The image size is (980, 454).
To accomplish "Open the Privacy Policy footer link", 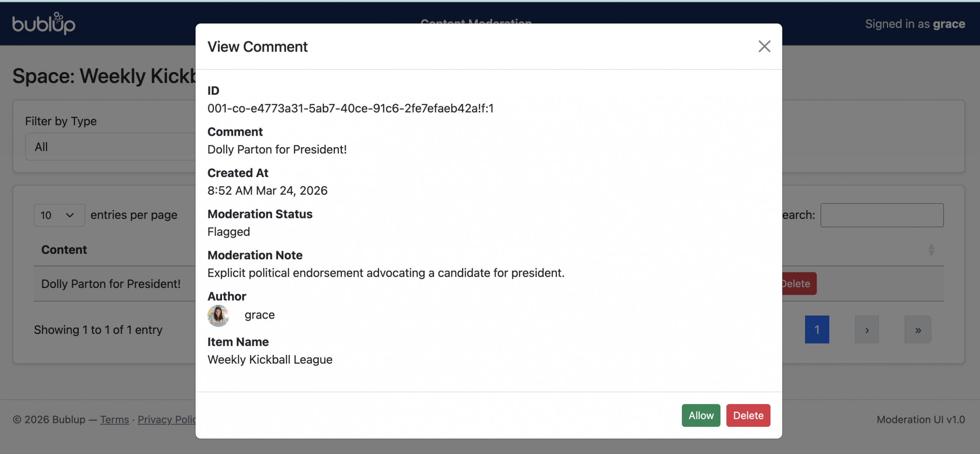I will coord(167,420).
